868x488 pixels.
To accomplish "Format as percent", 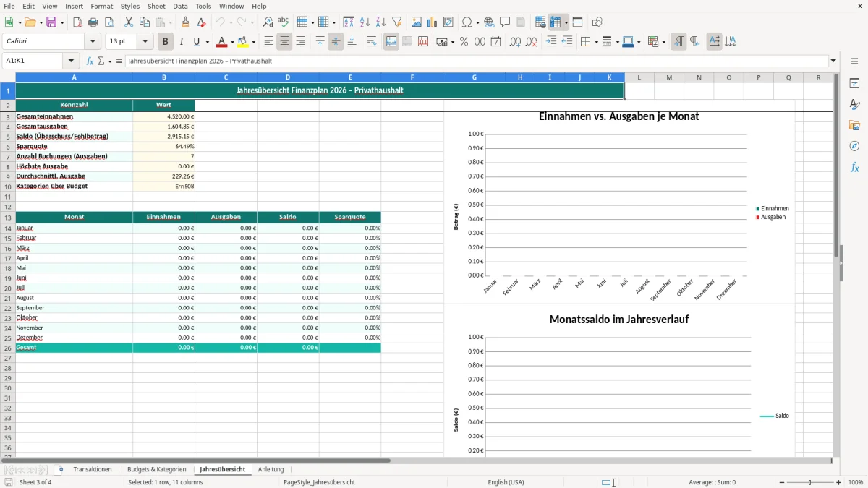I will [464, 42].
